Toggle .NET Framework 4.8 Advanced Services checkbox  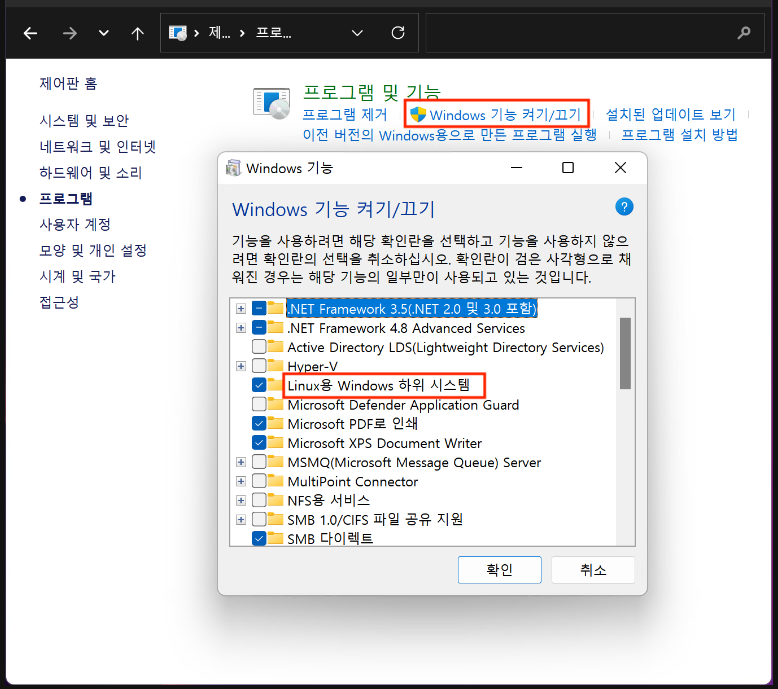coord(259,327)
